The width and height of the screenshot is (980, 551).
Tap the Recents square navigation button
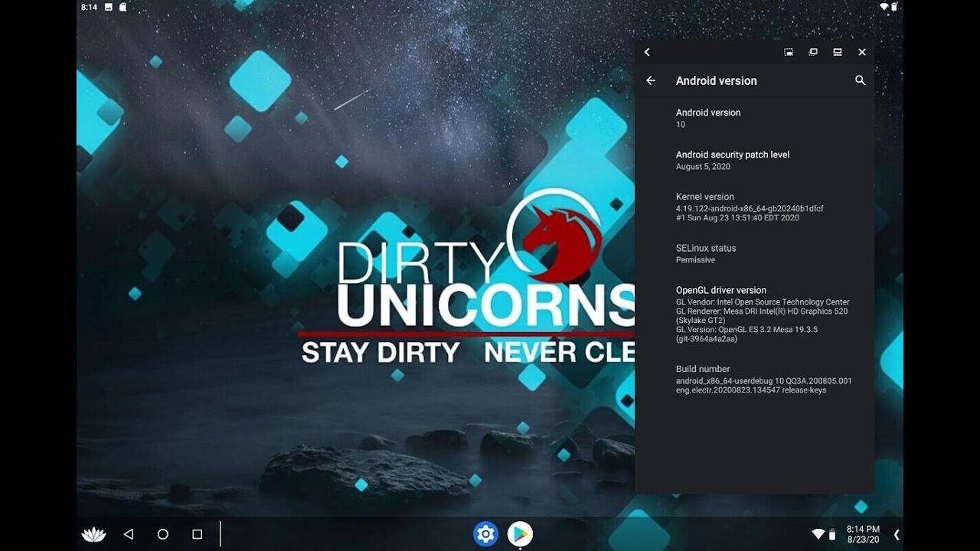(197, 534)
